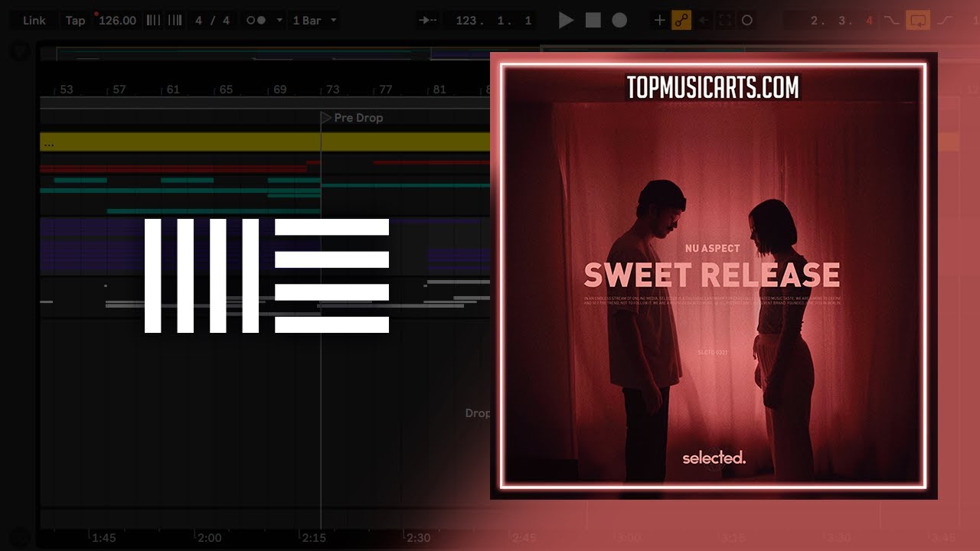Enable Ableton Link sync
Screen dimensions: 980x551
[x=34, y=21]
